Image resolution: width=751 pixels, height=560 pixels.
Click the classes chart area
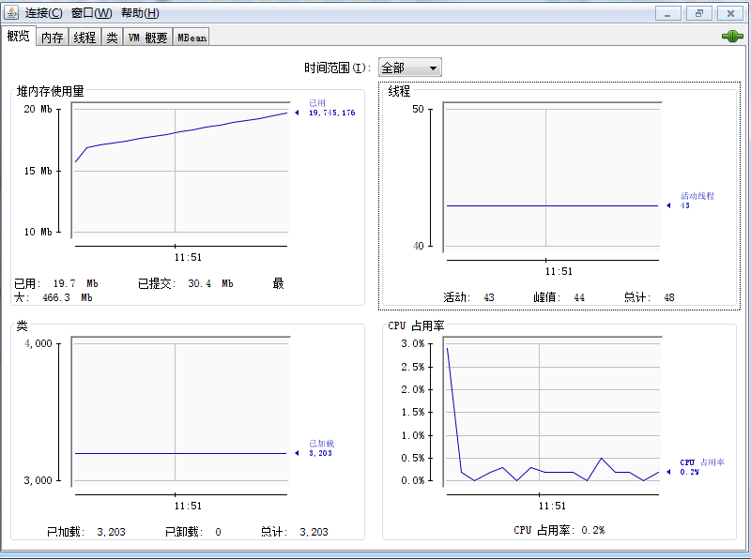pyautogui.click(x=180, y=411)
